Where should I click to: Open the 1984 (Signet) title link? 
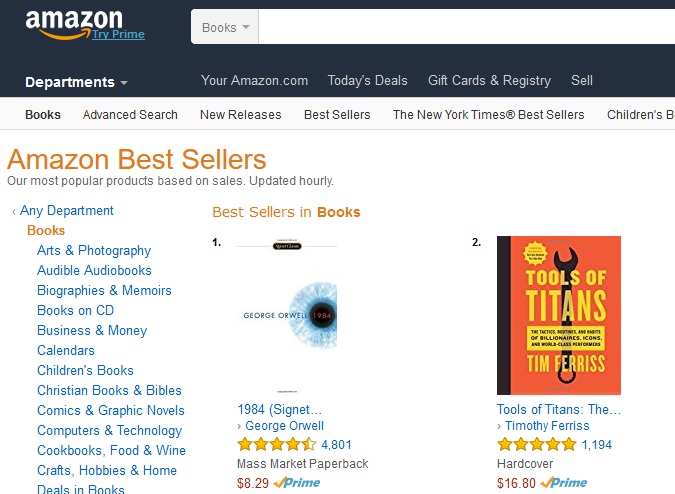(280, 409)
